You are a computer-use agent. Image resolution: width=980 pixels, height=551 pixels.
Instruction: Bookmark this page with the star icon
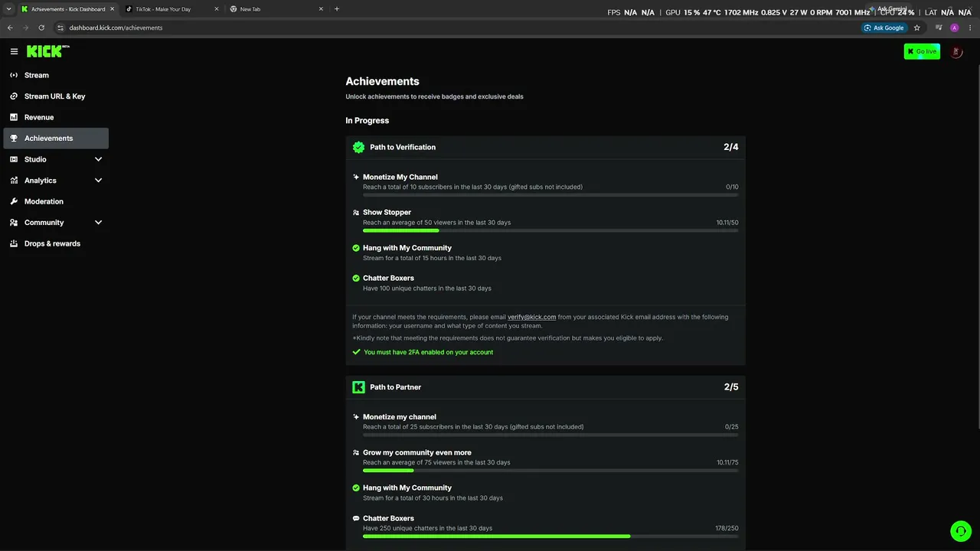916,28
